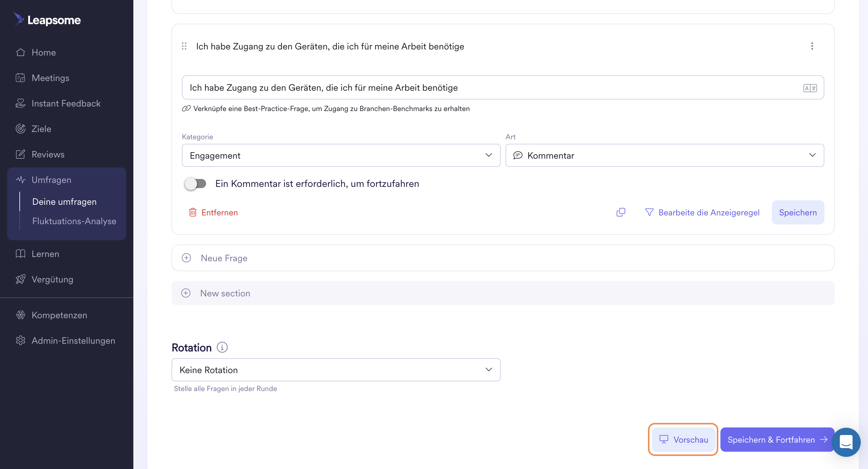This screenshot has width=868, height=469.
Task: Click the Vorschau preview button
Action: (683, 440)
